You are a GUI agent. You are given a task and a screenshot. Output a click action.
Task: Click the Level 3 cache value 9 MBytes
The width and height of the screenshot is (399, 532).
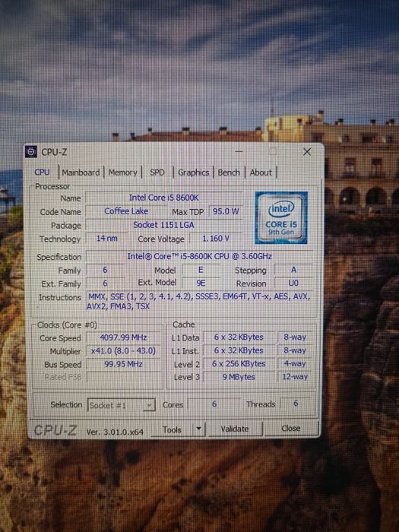[239, 377]
